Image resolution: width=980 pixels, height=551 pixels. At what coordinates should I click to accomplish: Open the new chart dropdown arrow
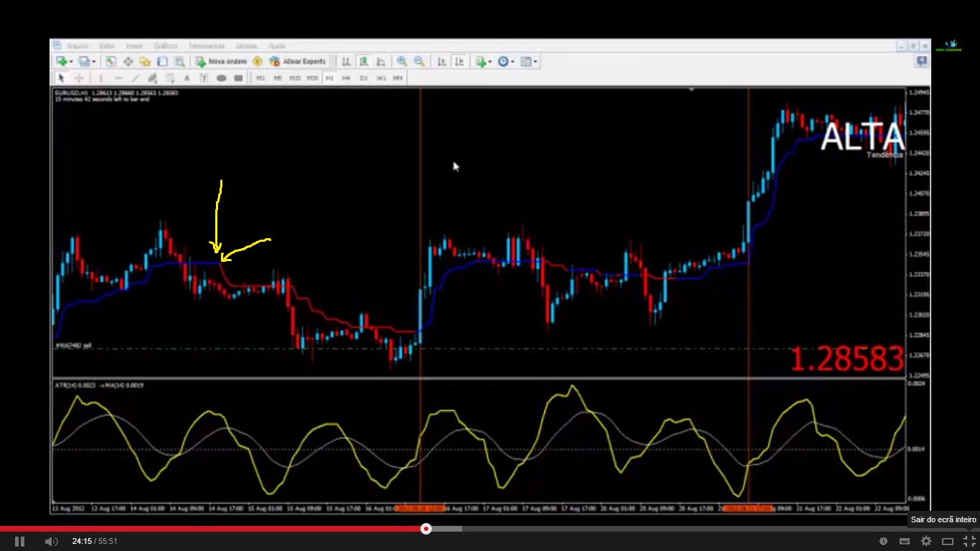[x=71, y=62]
